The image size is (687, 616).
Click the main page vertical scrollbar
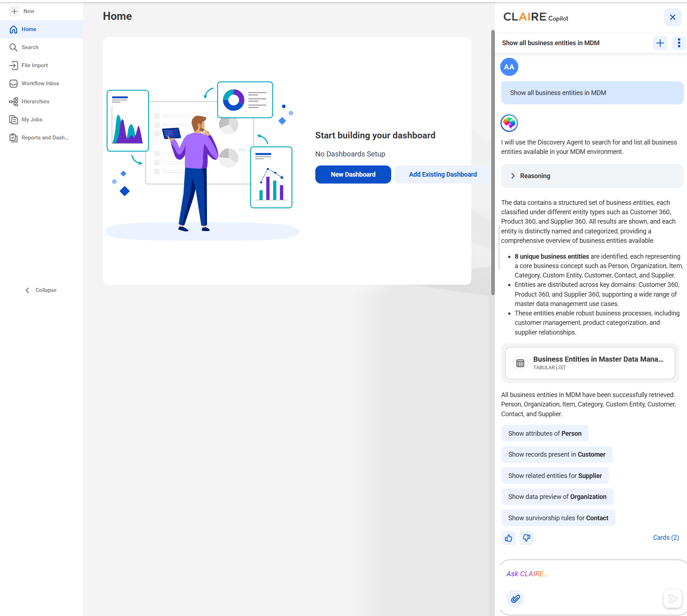pos(493,163)
